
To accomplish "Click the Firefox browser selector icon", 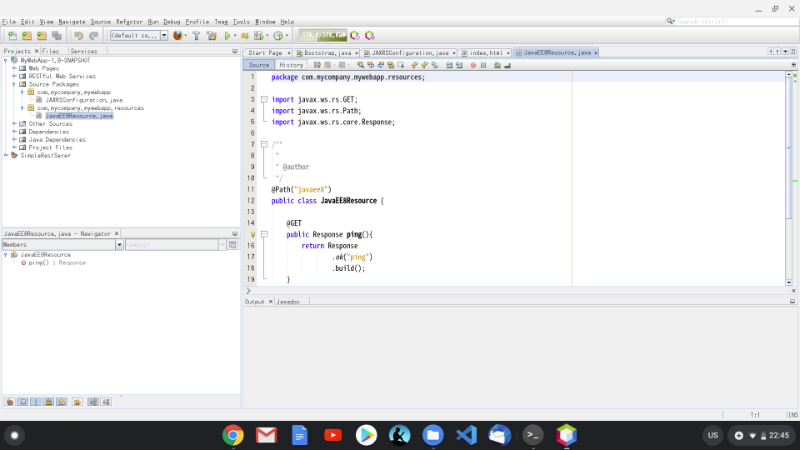I will click(178, 35).
